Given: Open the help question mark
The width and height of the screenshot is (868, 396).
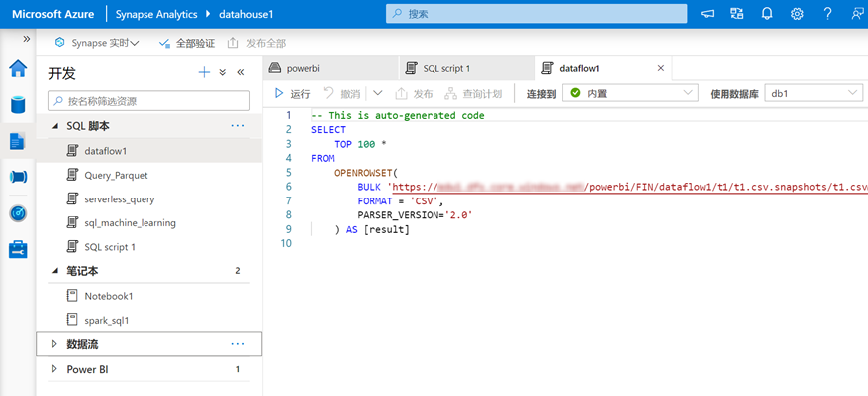Looking at the screenshot, I should 827,14.
